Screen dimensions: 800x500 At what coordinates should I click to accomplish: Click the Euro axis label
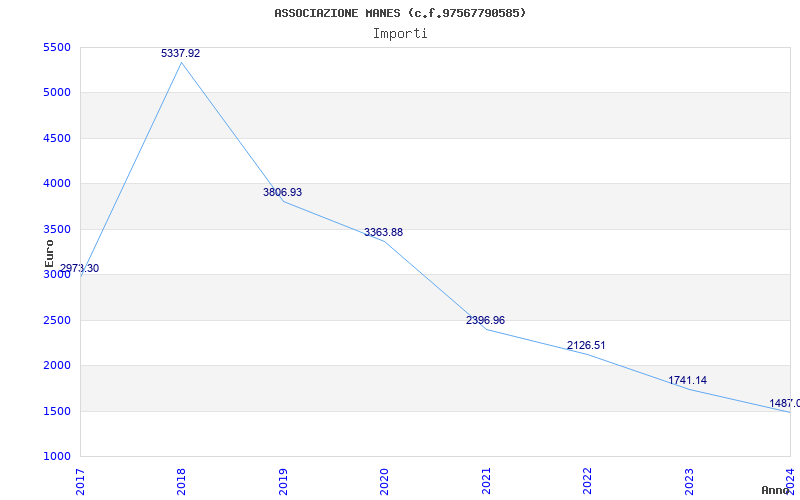tap(49, 254)
